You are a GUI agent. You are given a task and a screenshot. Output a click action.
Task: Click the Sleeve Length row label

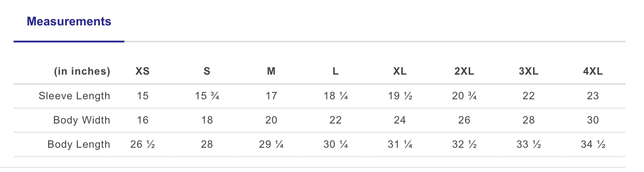pyautogui.click(x=74, y=96)
